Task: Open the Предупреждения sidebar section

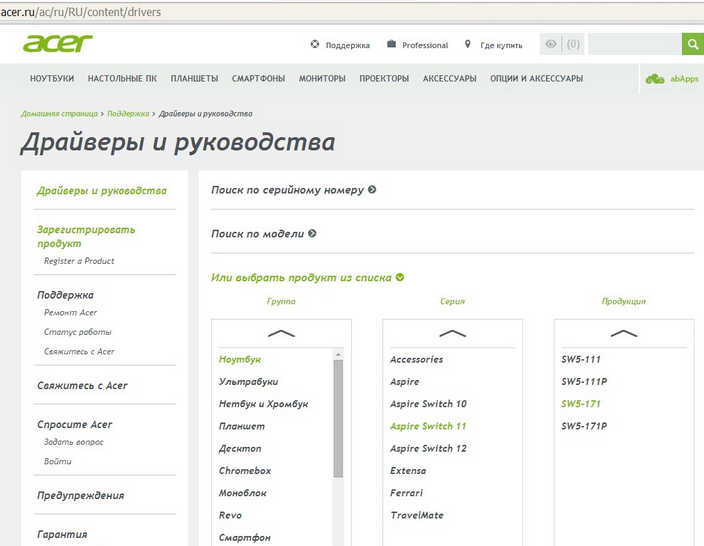Action: tap(81, 496)
